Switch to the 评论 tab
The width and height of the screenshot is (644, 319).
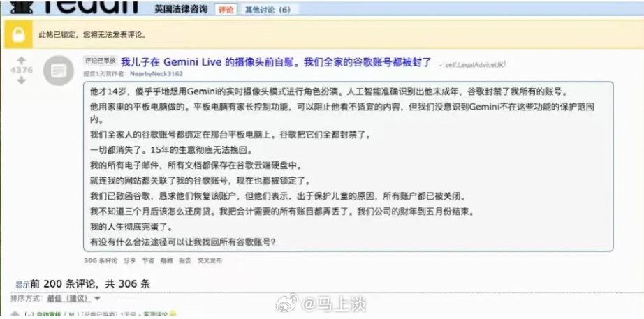click(x=226, y=10)
